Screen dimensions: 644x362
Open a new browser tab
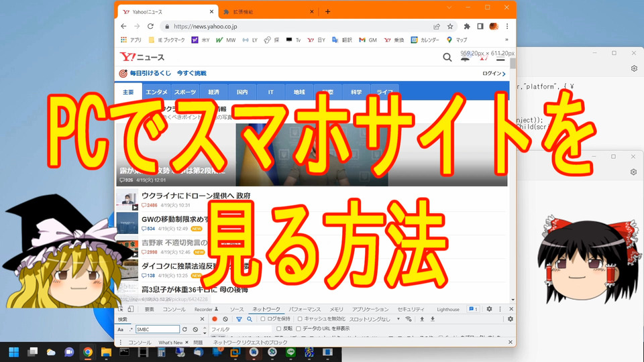pos(327,12)
